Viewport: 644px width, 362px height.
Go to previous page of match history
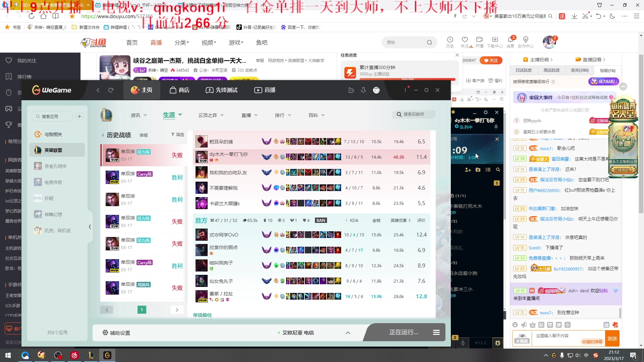pyautogui.click(x=107, y=310)
